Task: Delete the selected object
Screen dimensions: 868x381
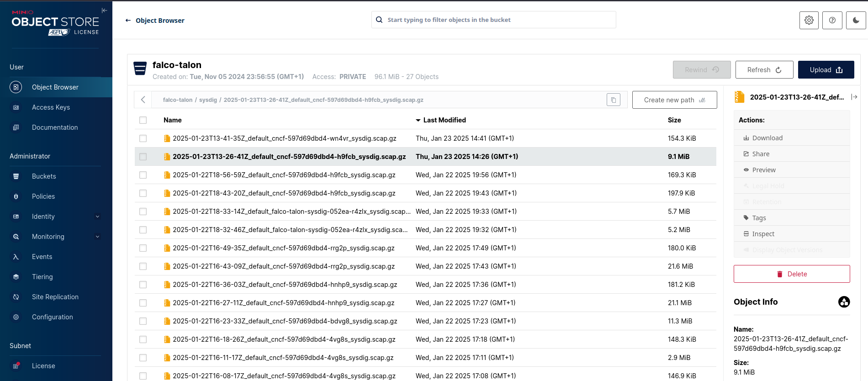Action: tap(791, 274)
